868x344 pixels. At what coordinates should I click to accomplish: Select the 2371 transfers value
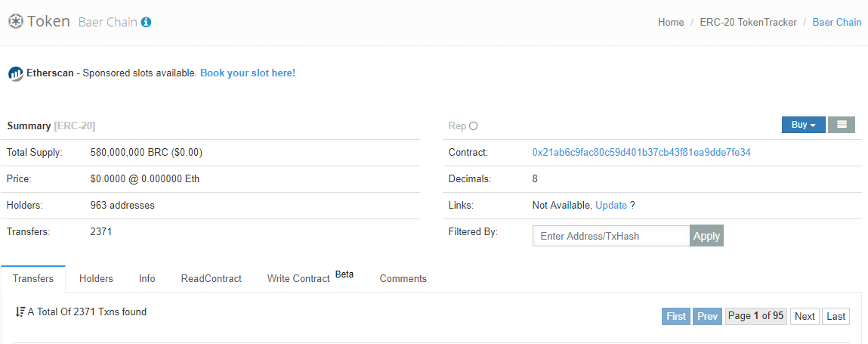coord(100,232)
